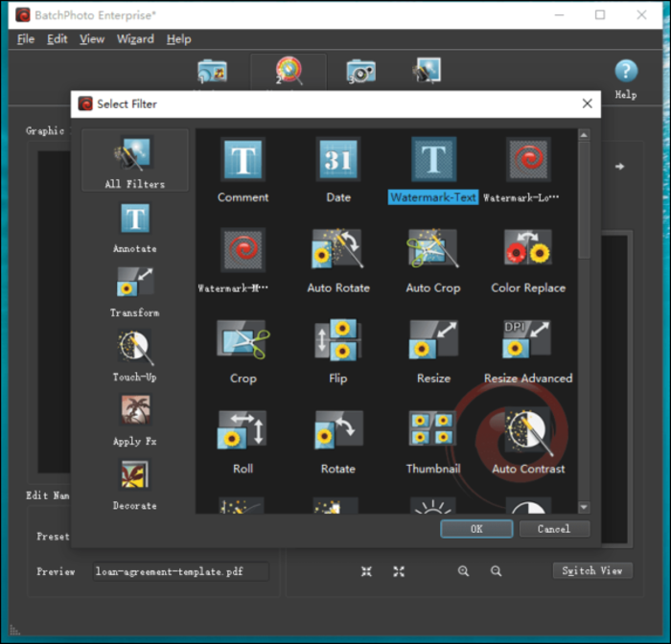Go to step 1 Add Photos toolbar icon
Viewport: 671px width, 644px height.
coord(212,71)
